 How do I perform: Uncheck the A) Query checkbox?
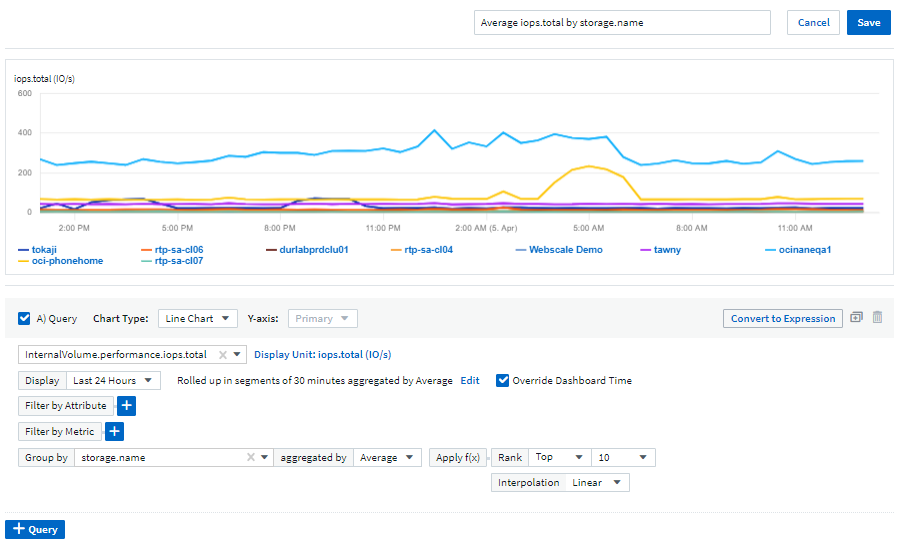(24, 319)
